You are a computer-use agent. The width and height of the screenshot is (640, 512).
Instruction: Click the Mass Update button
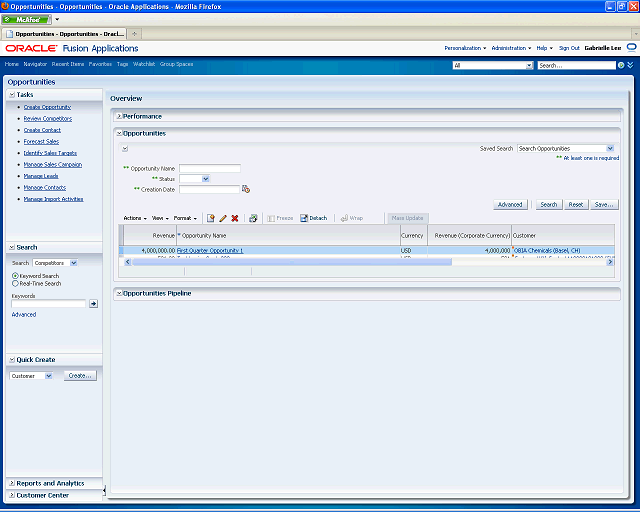click(x=407, y=218)
